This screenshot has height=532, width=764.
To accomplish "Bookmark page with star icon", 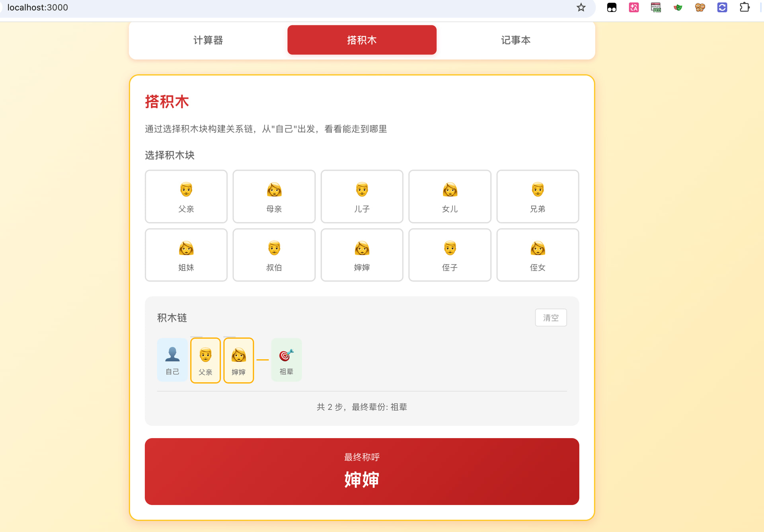I will click(x=581, y=8).
